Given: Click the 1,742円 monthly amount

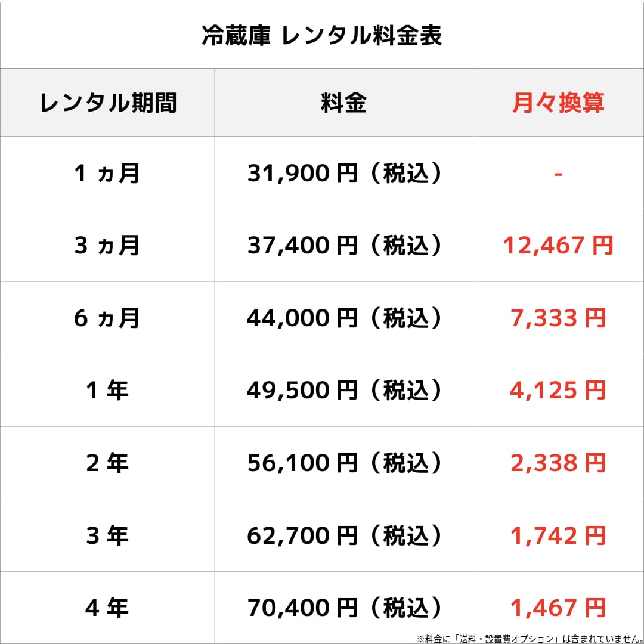Looking at the screenshot, I should [558, 535].
